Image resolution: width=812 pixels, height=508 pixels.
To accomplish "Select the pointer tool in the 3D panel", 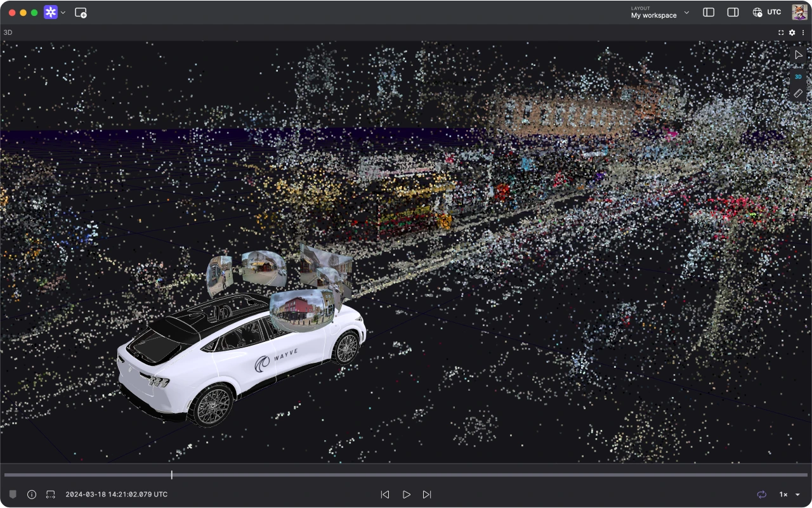I will point(799,55).
